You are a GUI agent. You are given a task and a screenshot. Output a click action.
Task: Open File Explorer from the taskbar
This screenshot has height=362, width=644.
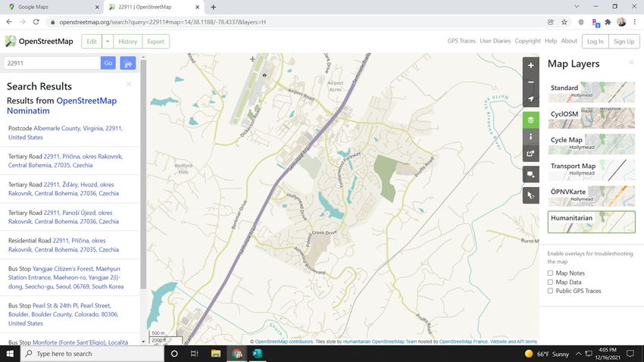tap(216, 354)
